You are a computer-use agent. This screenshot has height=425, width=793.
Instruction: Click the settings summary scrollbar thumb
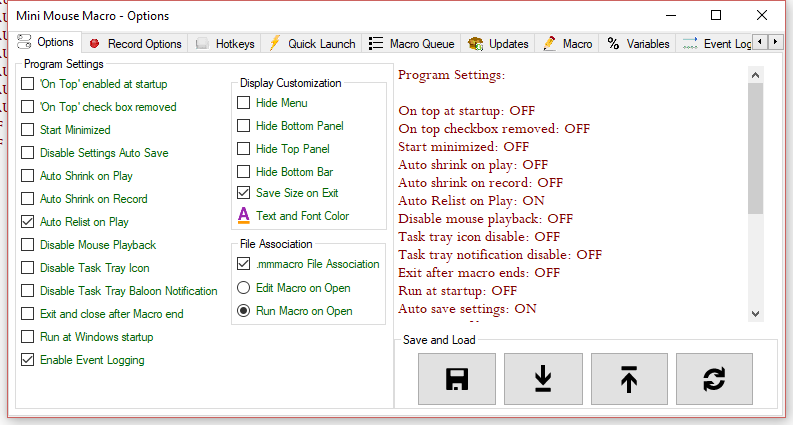coord(756,148)
